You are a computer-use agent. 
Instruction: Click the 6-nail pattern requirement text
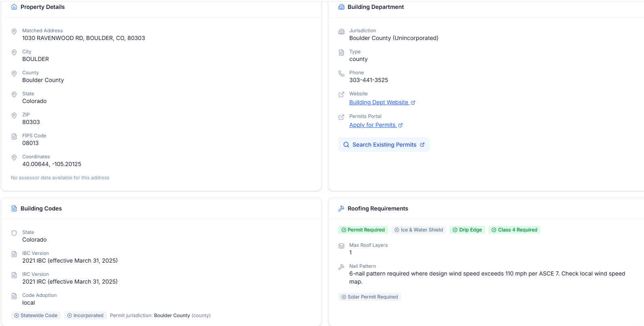(487, 278)
